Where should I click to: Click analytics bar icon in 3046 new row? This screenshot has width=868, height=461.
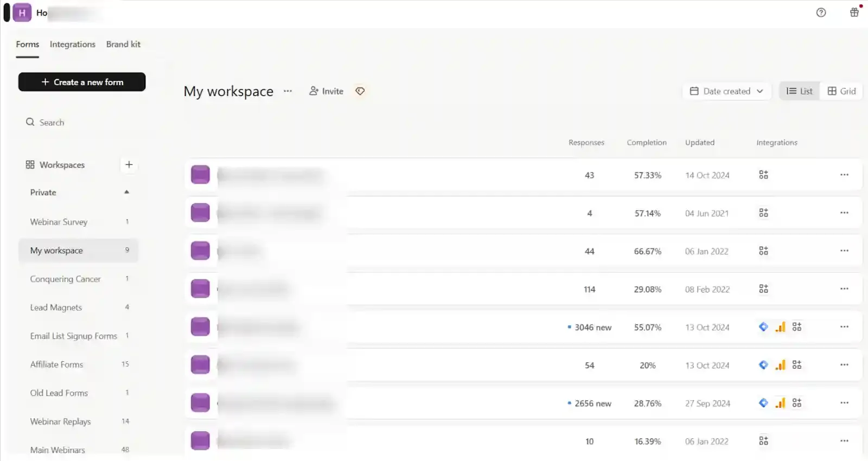(x=780, y=326)
